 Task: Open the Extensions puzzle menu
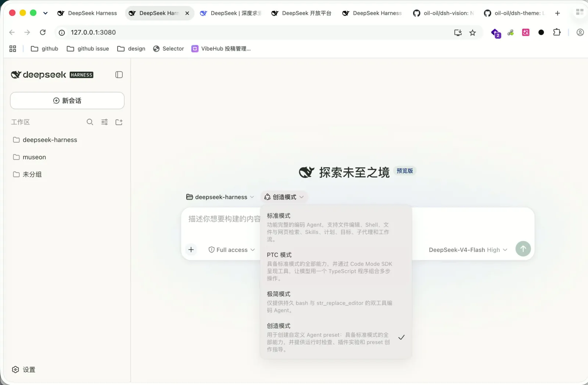557,32
